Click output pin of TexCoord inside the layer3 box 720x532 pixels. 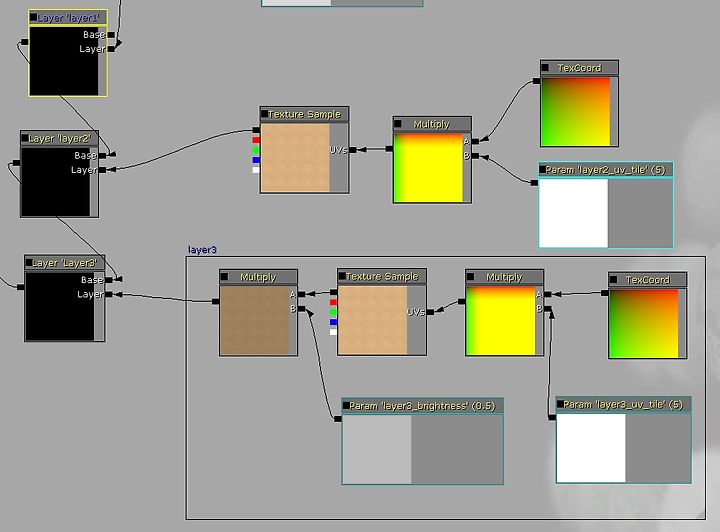pos(604,293)
